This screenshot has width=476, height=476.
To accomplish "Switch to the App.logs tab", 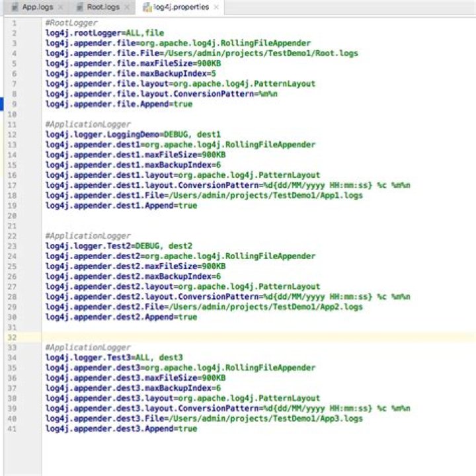I will tap(38, 7).
